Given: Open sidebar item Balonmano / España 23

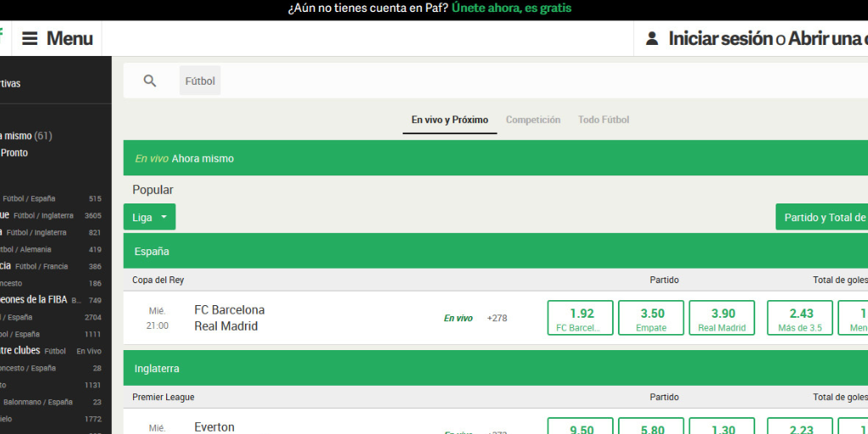Looking at the screenshot, I should [51, 402].
